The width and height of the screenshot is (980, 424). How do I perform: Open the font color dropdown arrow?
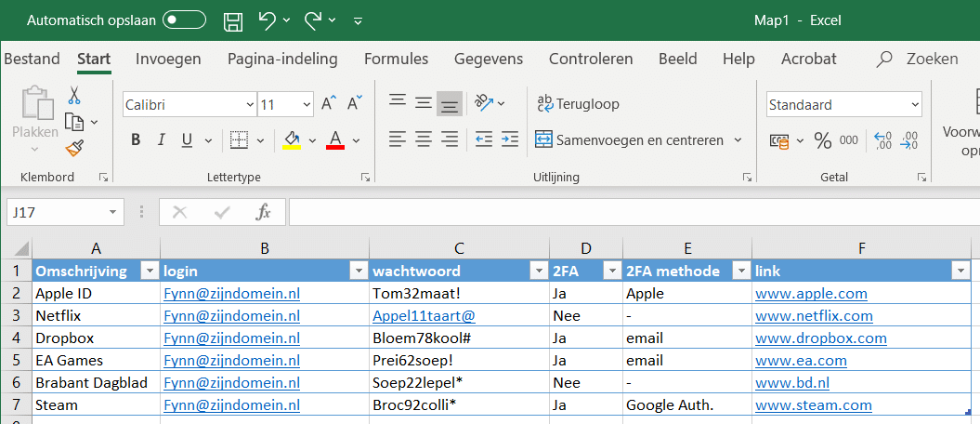pyautogui.click(x=357, y=140)
